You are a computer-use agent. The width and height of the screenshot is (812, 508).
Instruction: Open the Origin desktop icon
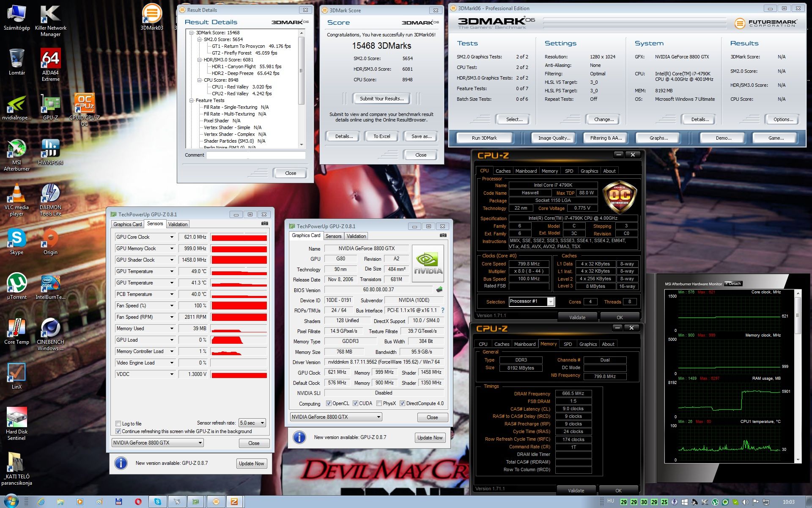pos(50,242)
